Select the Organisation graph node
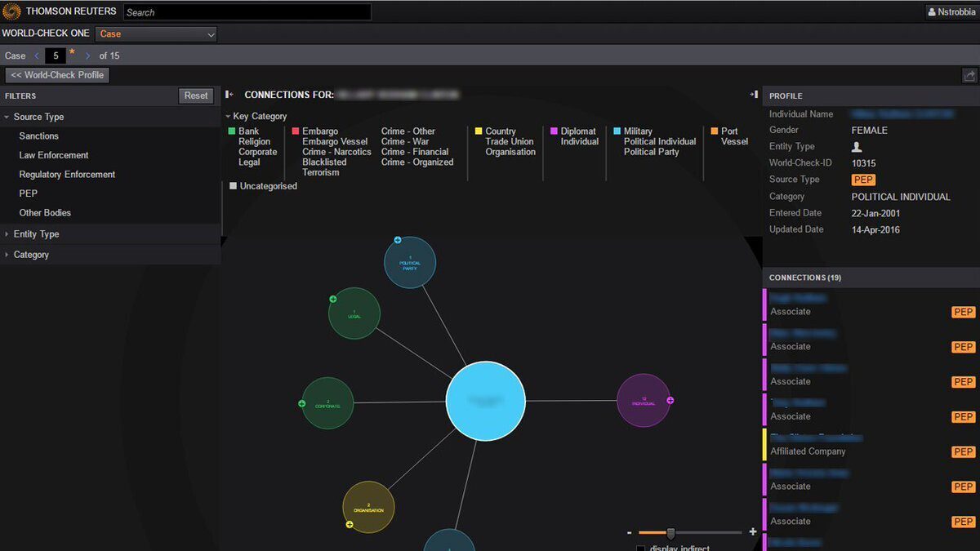The image size is (980, 551). (368, 508)
